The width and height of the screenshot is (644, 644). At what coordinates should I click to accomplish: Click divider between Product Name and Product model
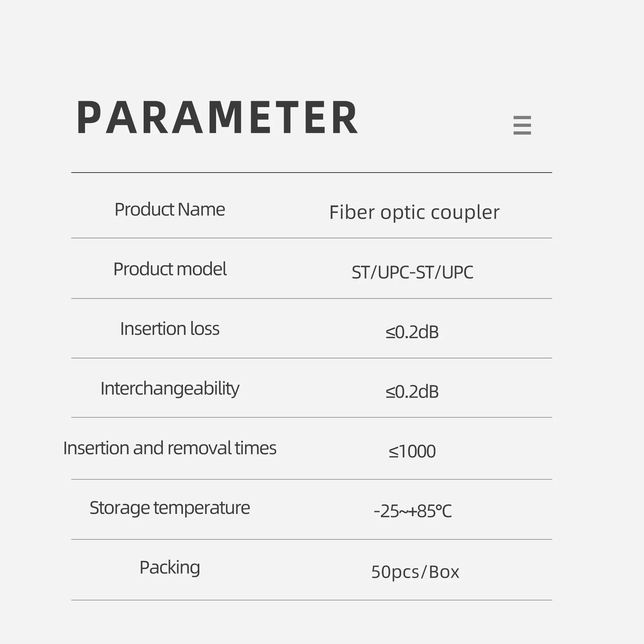pos(312,238)
